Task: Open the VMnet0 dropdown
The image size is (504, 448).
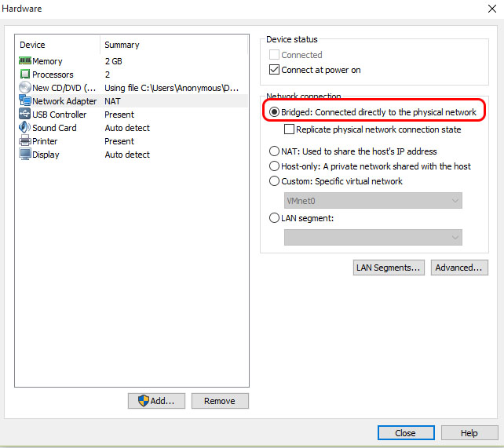Action: coord(373,201)
